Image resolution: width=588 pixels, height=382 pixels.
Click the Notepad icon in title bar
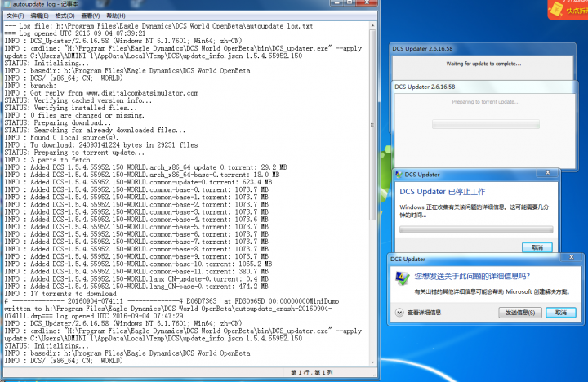coord(6,4)
